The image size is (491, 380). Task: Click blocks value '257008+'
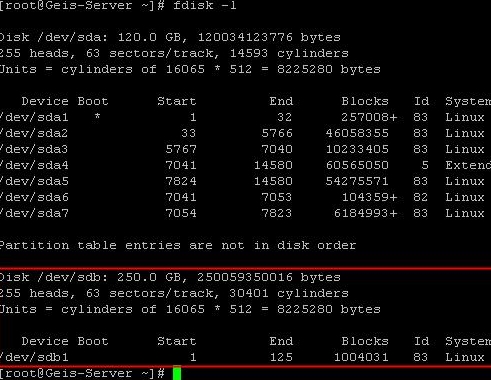pyautogui.click(x=369, y=117)
